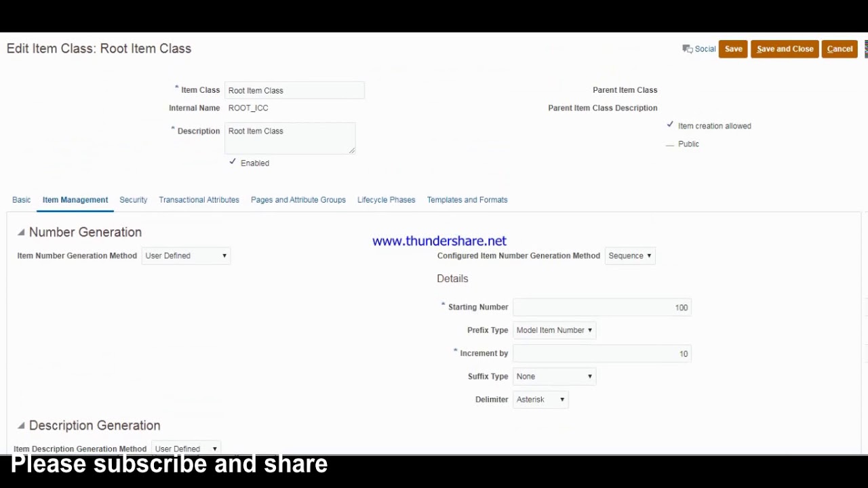Click the Parent Item Class label

(x=625, y=90)
